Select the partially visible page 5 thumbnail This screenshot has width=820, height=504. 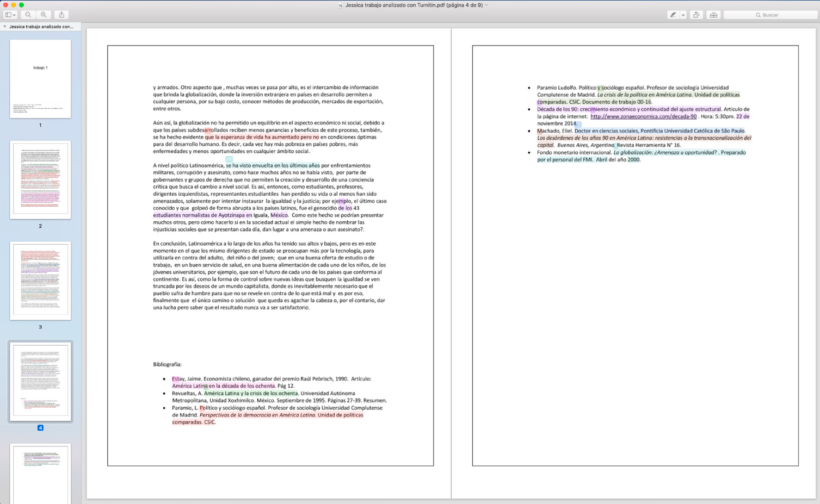(40, 473)
